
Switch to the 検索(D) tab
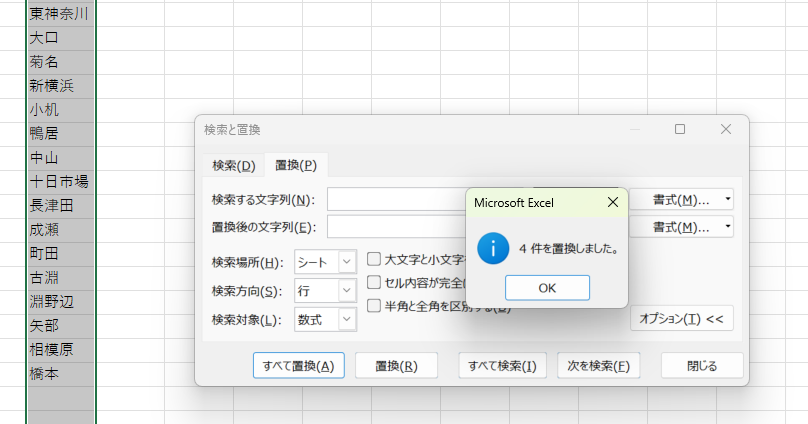coord(234,165)
